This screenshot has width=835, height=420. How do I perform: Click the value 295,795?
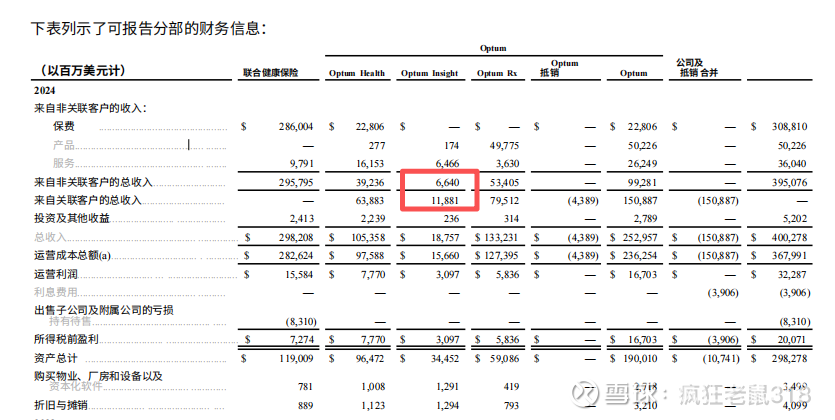tap(296, 183)
